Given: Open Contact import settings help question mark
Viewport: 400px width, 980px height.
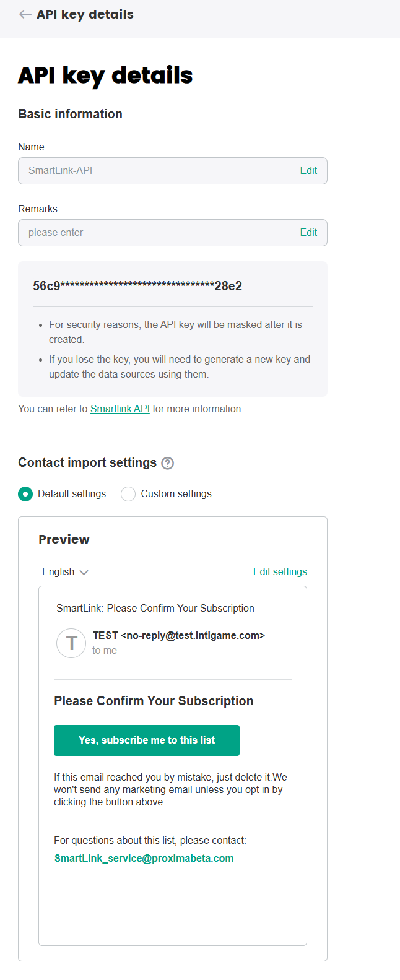Looking at the screenshot, I should (167, 463).
